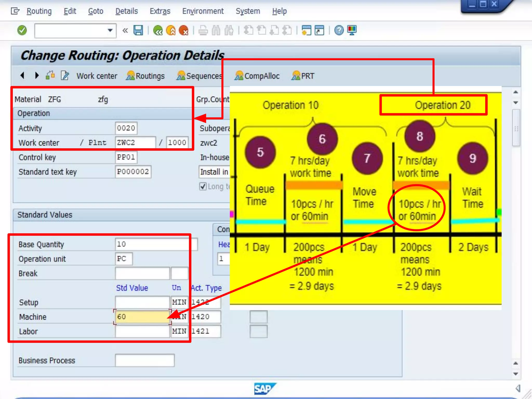Toggle the Long text checkbox

[x=203, y=186]
